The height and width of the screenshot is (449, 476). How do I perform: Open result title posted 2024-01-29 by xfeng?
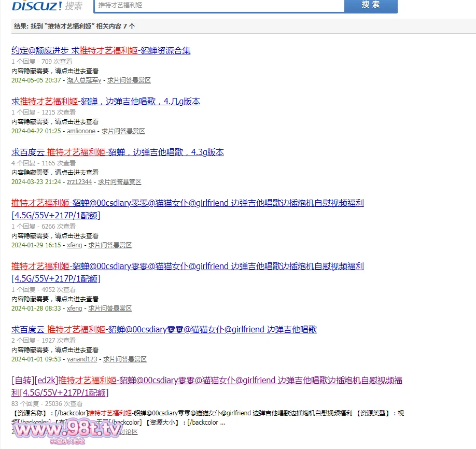click(x=188, y=203)
